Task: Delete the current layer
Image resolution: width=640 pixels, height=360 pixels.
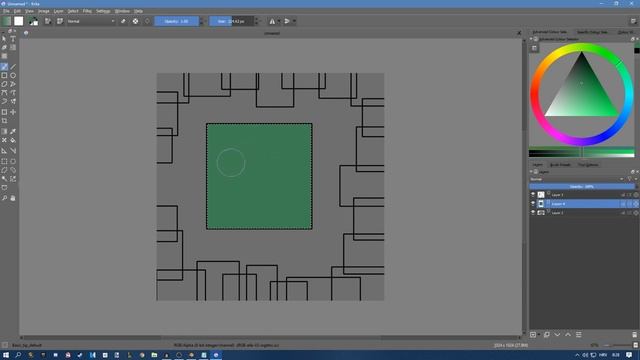Action: click(x=634, y=335)
